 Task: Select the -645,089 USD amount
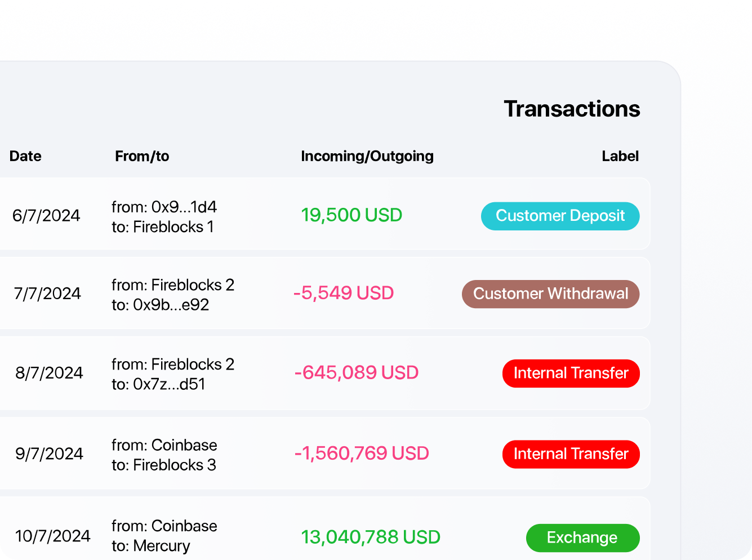(356, 372)
